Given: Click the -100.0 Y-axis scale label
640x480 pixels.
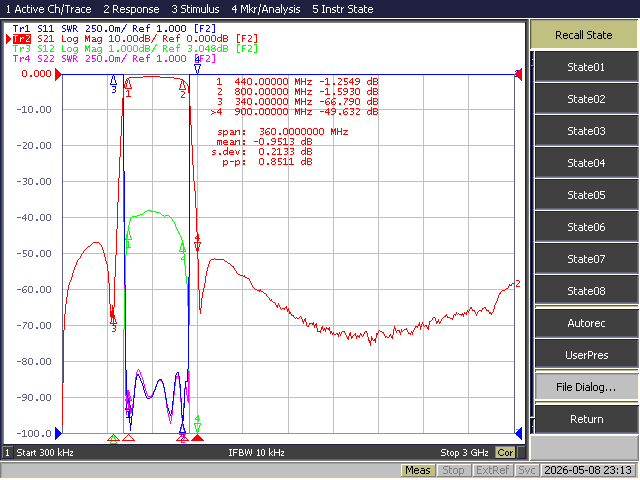Looking at the screenshot, I should point(34,433).
